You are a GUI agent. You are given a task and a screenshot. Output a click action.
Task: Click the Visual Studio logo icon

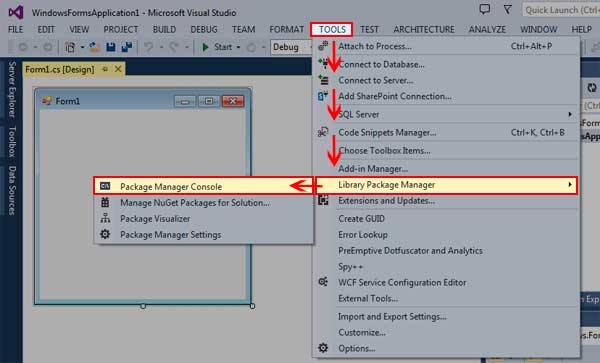click(16, 12)
